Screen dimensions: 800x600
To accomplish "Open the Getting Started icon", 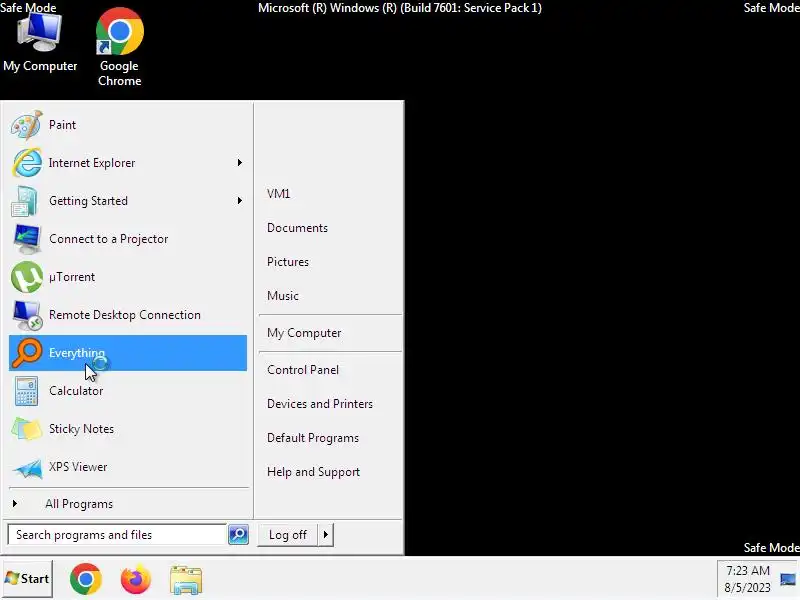I will (x=24, y=201).
